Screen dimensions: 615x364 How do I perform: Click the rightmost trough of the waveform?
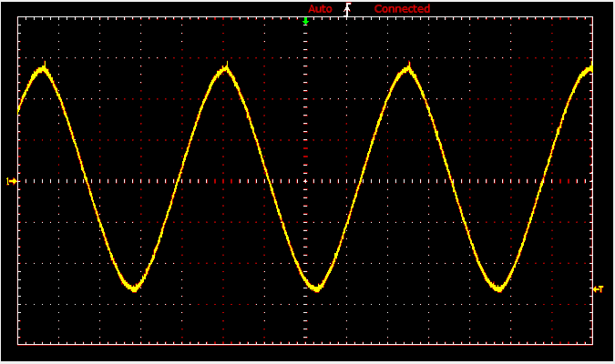point(498,288)
